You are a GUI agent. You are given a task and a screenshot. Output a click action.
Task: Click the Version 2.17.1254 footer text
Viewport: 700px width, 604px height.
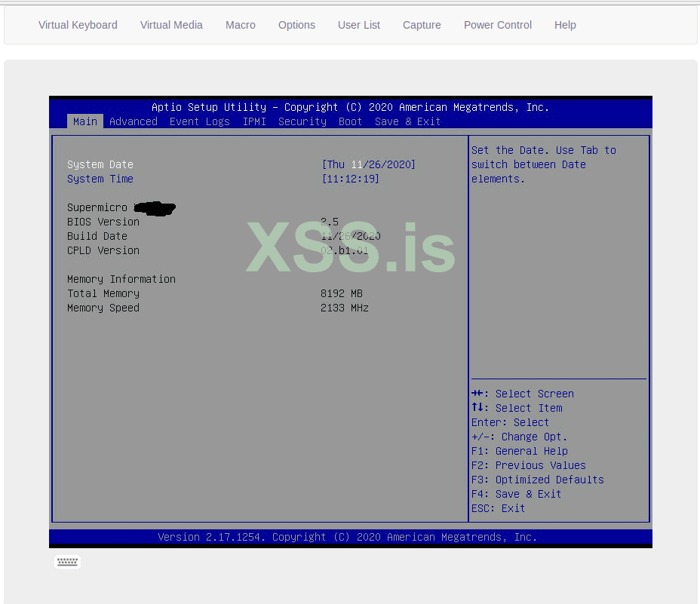pos(347,537)
